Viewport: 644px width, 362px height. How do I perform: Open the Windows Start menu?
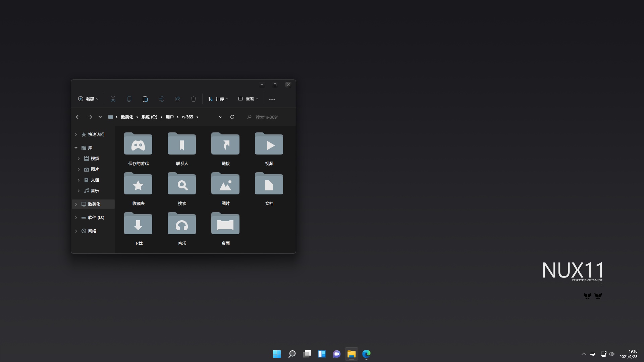click(277, 354)
